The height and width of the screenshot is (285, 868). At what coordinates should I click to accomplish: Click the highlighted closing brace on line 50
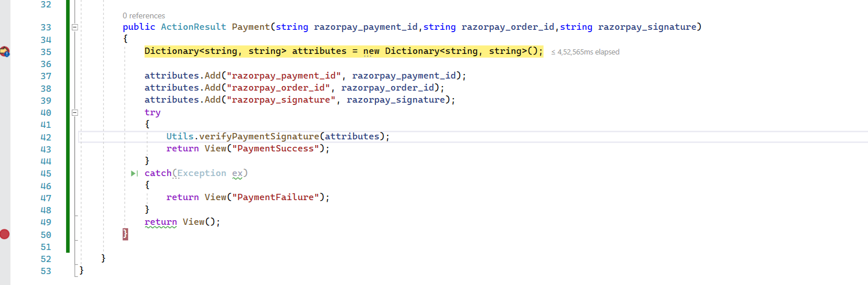[125, 234]
